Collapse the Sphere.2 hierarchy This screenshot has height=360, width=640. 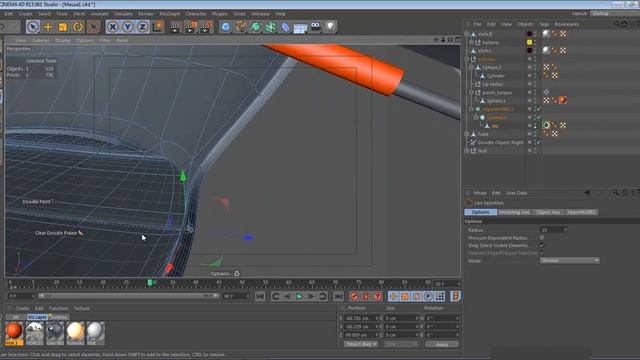tap(471, 67)
